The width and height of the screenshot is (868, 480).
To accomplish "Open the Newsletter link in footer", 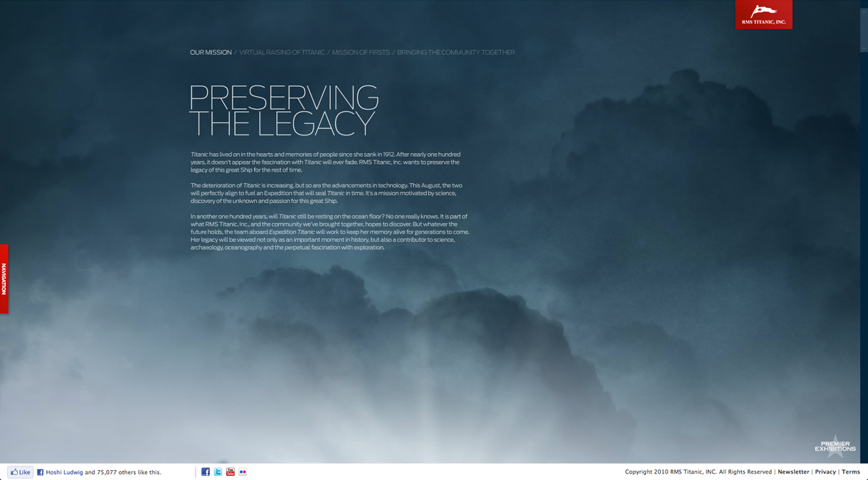I will pos(793,472).
